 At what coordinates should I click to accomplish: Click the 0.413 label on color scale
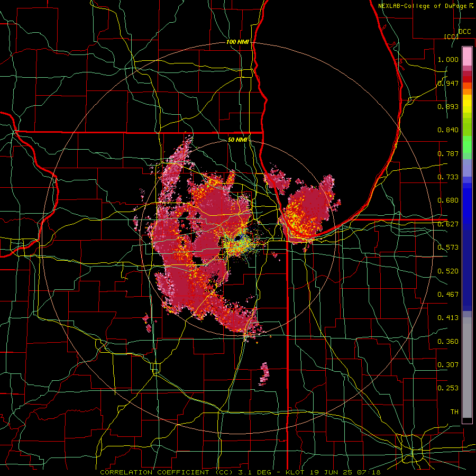[x=448, y=318]
